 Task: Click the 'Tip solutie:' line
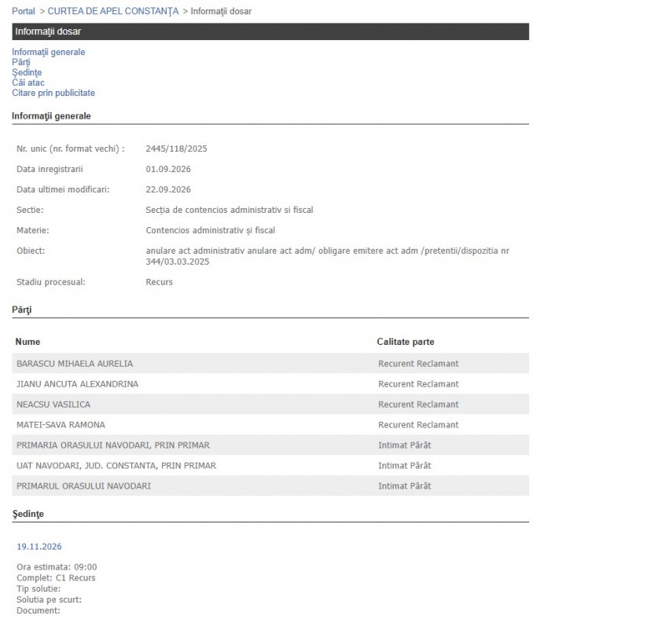(x=39, y=589)
